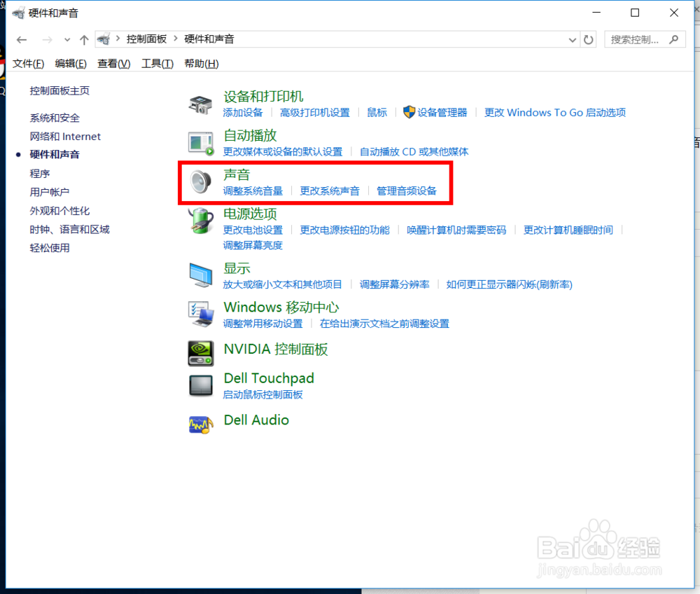700x594 pixels.
Task: Select 硬件和声音 in the sidebar
Action: pyautogui.click(x=55, y=155)
